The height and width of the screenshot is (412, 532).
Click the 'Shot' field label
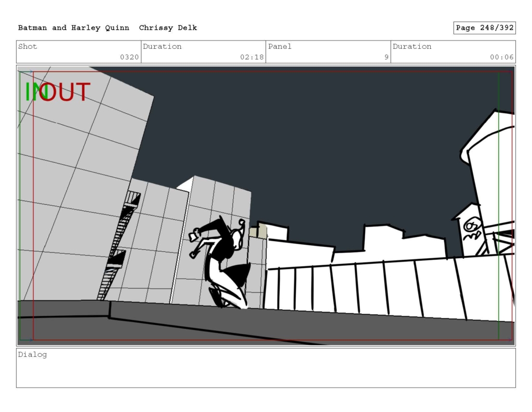[28, 46]
